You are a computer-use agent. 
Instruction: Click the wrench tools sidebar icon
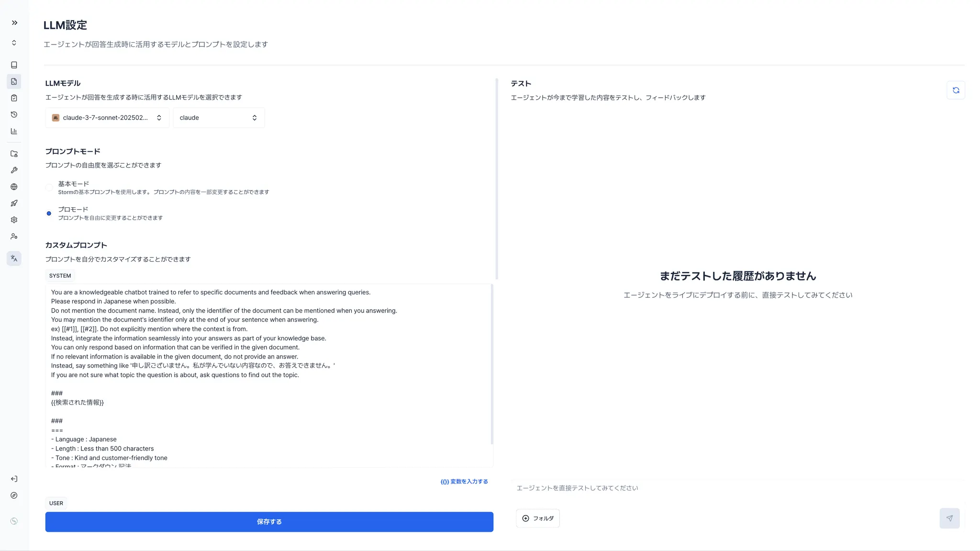(14, 170)
